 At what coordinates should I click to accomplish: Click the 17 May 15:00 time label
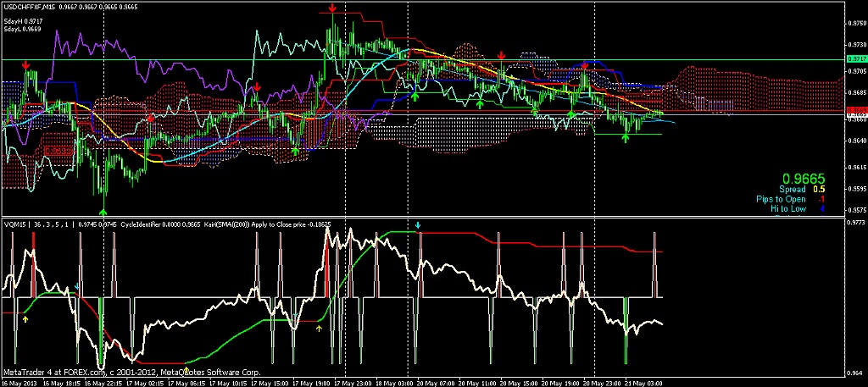(270, 383)
